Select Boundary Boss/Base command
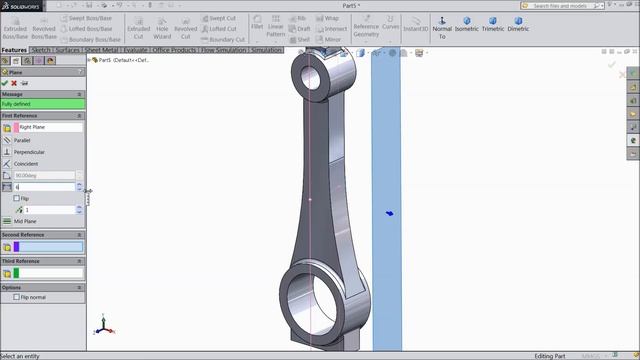This screenshot has width=640, height=360. (x=91, y=40)
